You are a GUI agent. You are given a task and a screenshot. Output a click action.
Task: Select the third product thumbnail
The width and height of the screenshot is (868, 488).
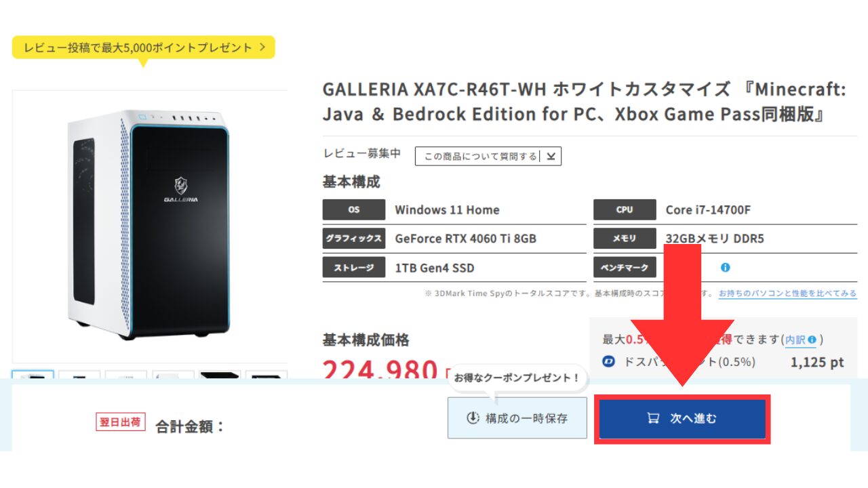point(126,374)
